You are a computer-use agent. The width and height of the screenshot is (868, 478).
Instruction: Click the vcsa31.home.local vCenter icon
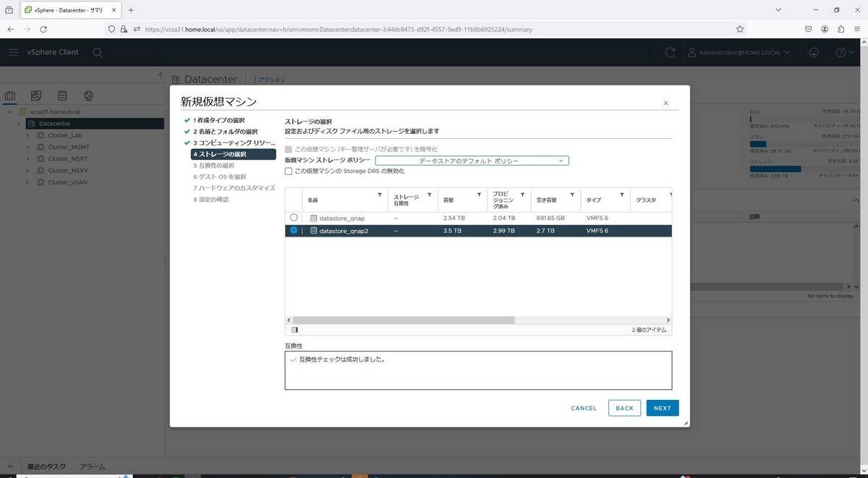pos(22,112)
